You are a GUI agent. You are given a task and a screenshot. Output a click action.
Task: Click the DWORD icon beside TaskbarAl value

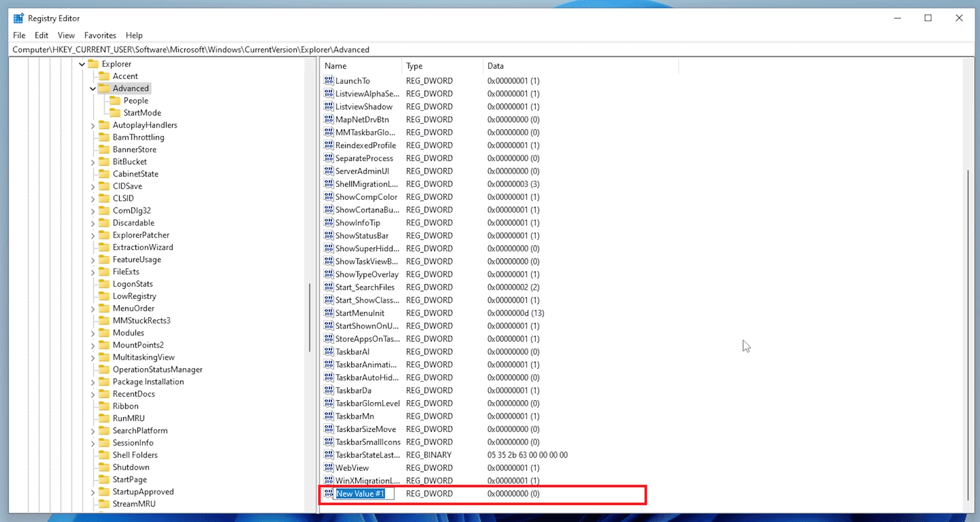pos(329,352)
